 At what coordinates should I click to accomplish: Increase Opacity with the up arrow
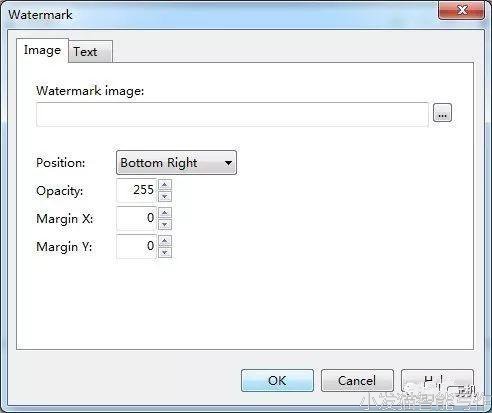(x=165, y=184)
